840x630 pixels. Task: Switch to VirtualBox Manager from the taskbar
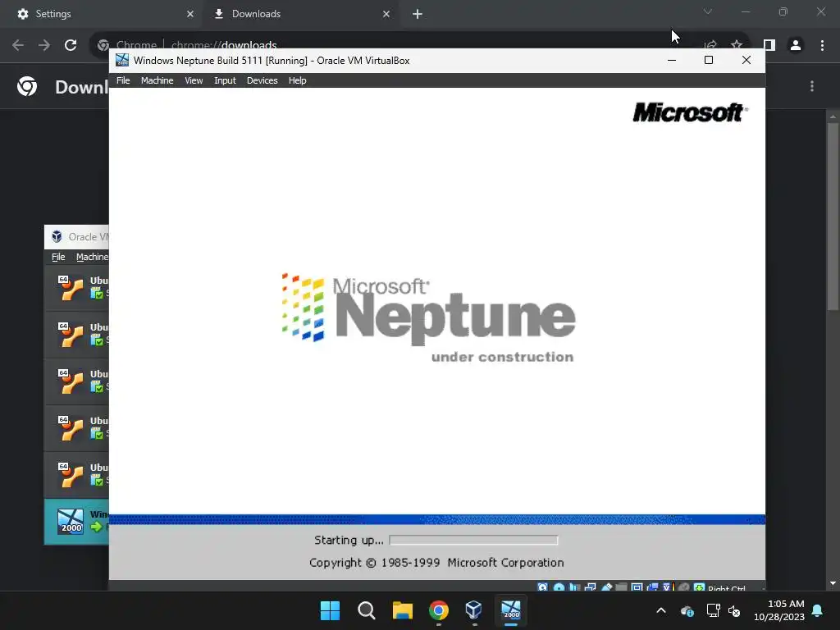[473, 610]
